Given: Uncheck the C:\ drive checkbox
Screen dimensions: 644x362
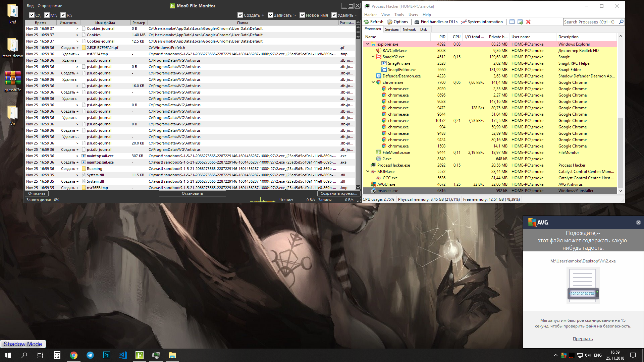Looking at the screenshot, I should tap(32, 15).
